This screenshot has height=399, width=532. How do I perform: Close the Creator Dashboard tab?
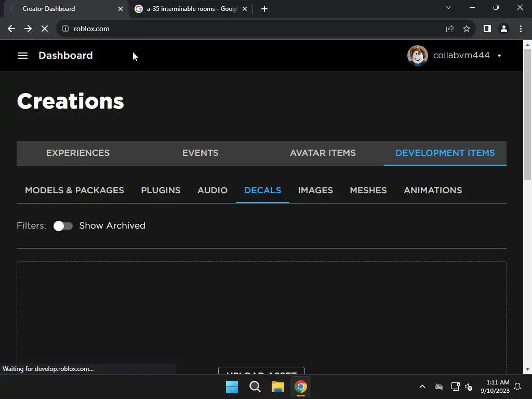pyautogui.click(x=121, y=9)
